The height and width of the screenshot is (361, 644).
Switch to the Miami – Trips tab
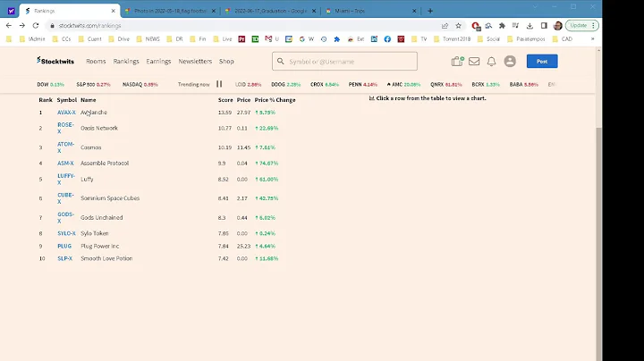tap(371, 11)
